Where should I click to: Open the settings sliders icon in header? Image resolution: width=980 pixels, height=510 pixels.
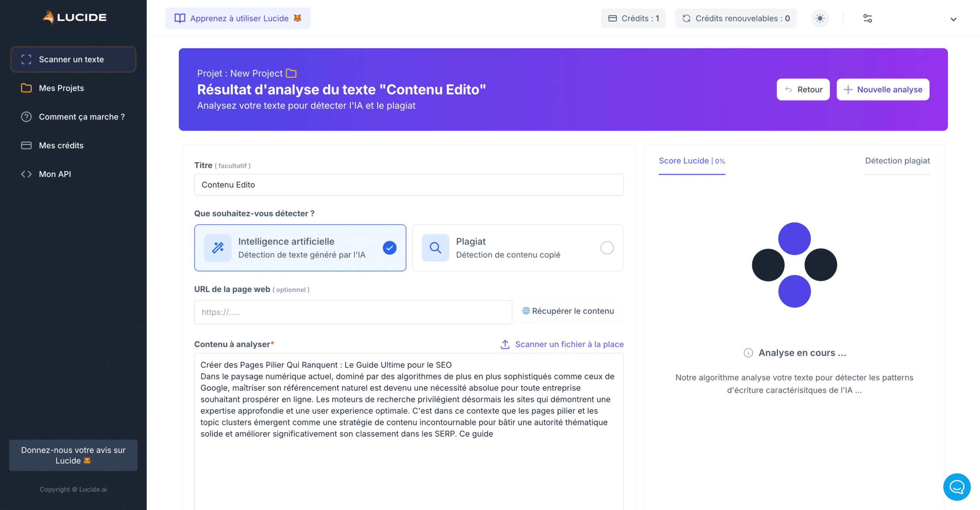[868, 18]
